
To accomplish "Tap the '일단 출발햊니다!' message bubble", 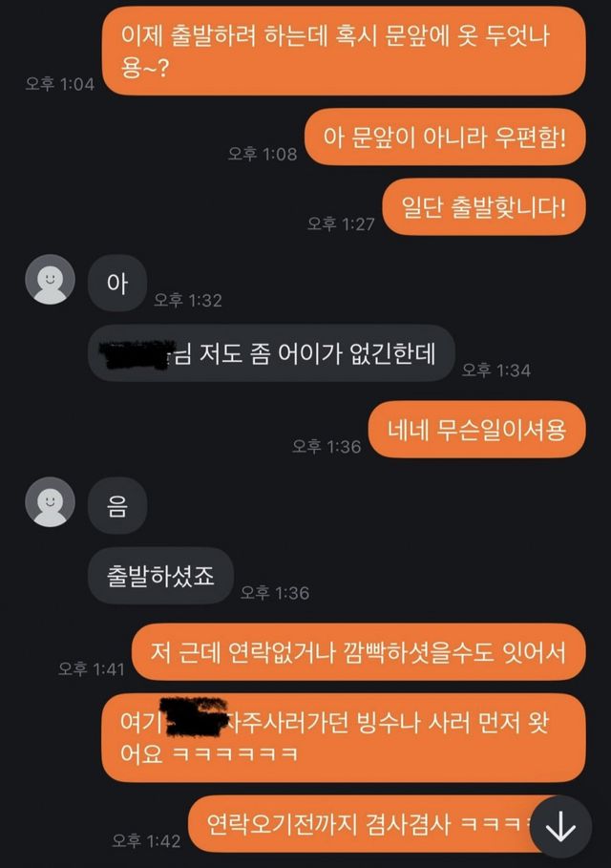I will click(x=484, y=206).
